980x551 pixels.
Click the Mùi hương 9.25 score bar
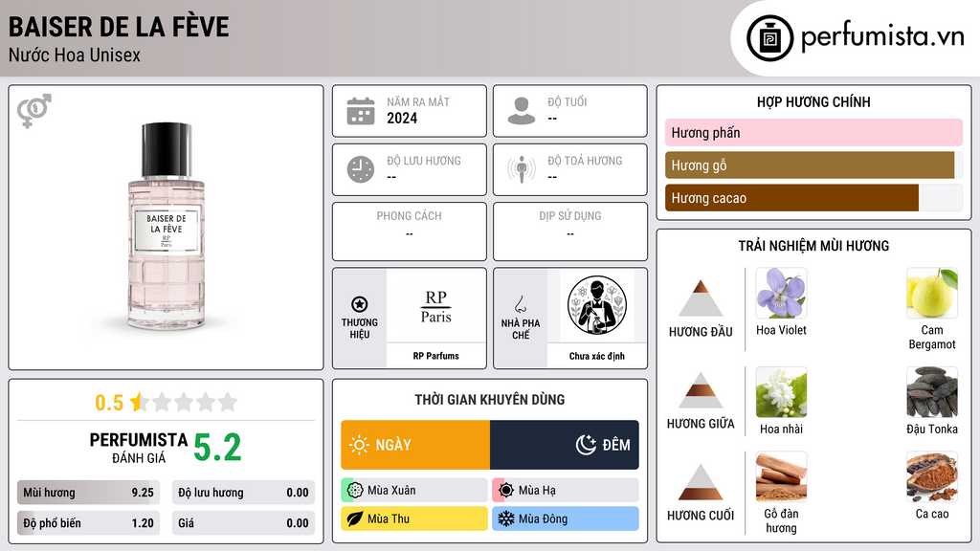(x=88, y=493)
